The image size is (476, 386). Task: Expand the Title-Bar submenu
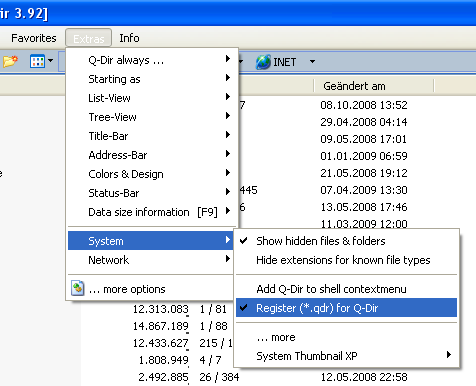coord(152,136)
